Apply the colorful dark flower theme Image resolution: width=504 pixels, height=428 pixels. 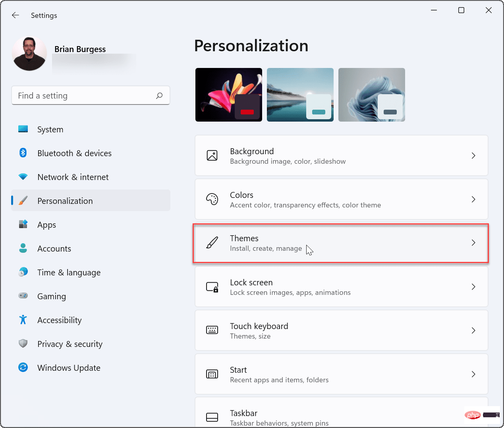229,95
